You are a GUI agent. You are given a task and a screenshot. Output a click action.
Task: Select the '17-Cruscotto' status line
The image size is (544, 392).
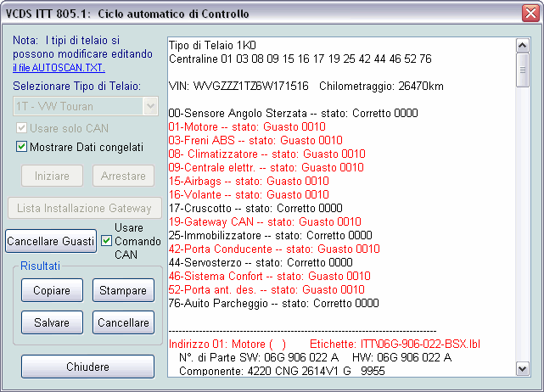[x=255, y=208]
